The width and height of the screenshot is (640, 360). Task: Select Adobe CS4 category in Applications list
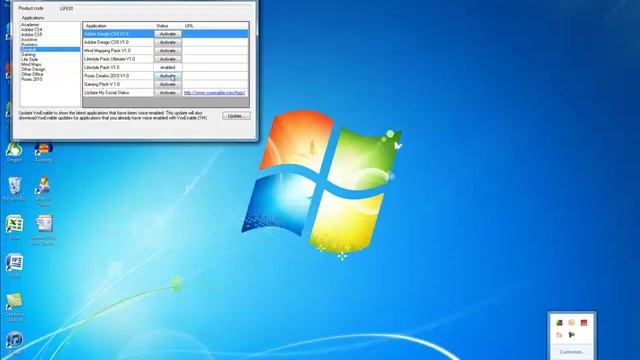point(31,30)
